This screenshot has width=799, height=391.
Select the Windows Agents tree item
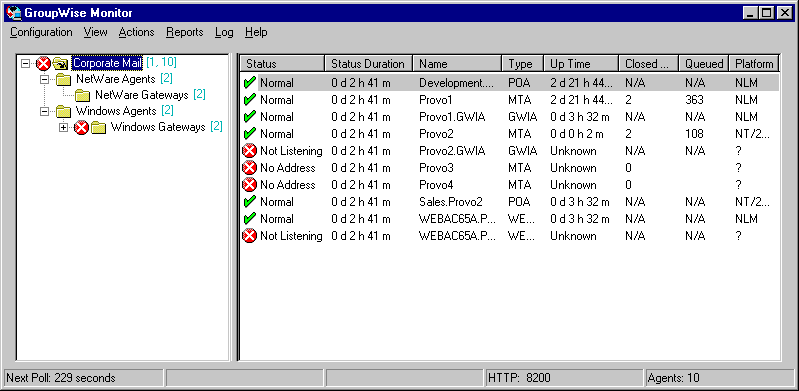116,111
